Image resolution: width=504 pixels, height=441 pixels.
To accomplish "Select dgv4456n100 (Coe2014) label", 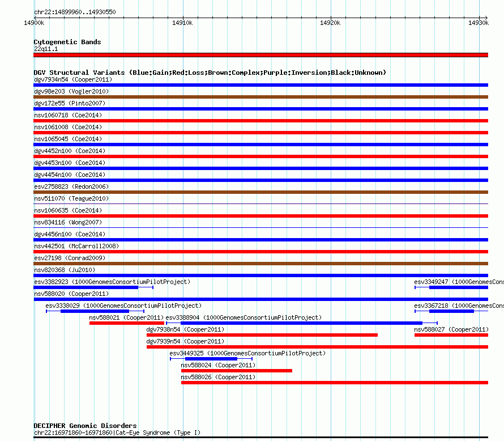I will 70,235.
